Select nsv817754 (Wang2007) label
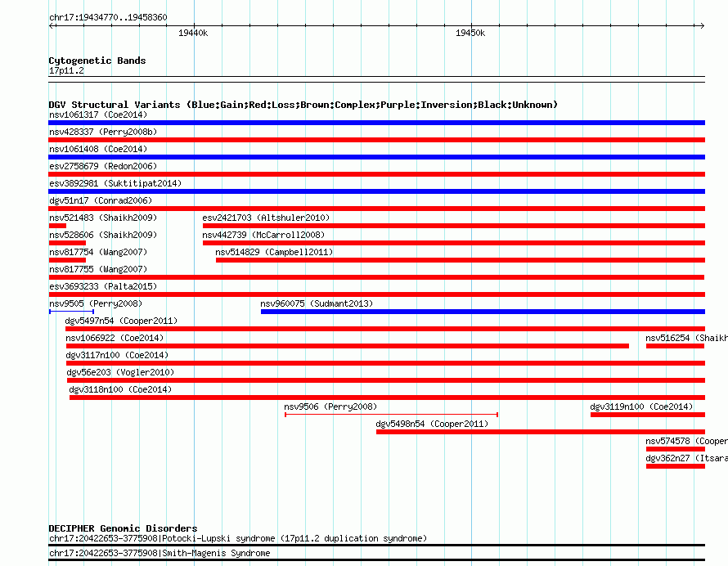This screenshot has height=566, width=728. pos(98,252)
